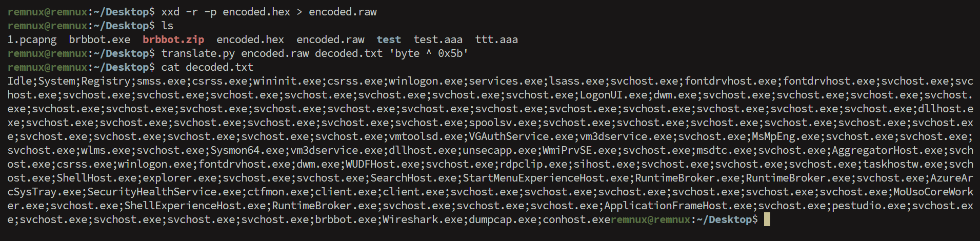Click the test directory name in ls output
Viewport: 980px width, 241px height.
click(389, 39)
